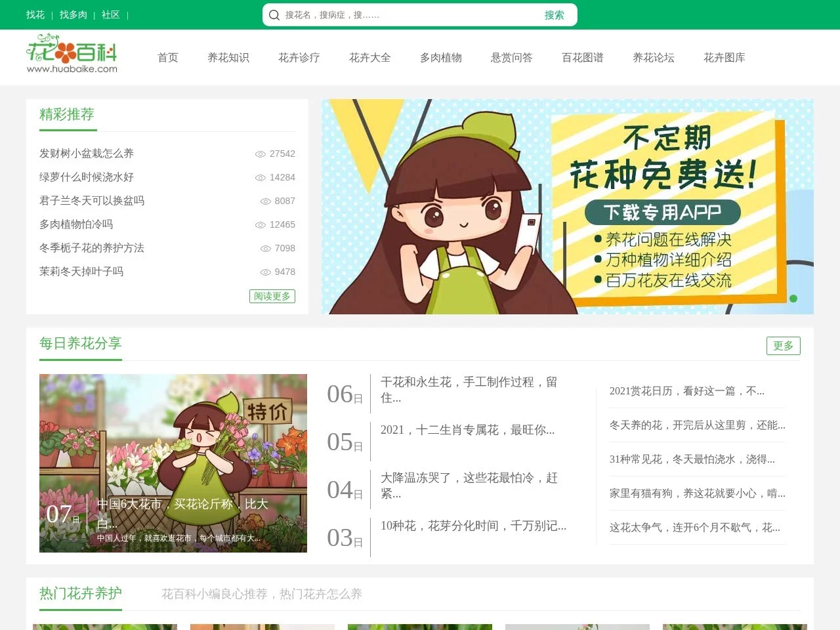Image resolution: width=840 pixels, height=630 pixels.
Task: Open the 养花知识 navigation item
Action: click(x=228, y=58)
